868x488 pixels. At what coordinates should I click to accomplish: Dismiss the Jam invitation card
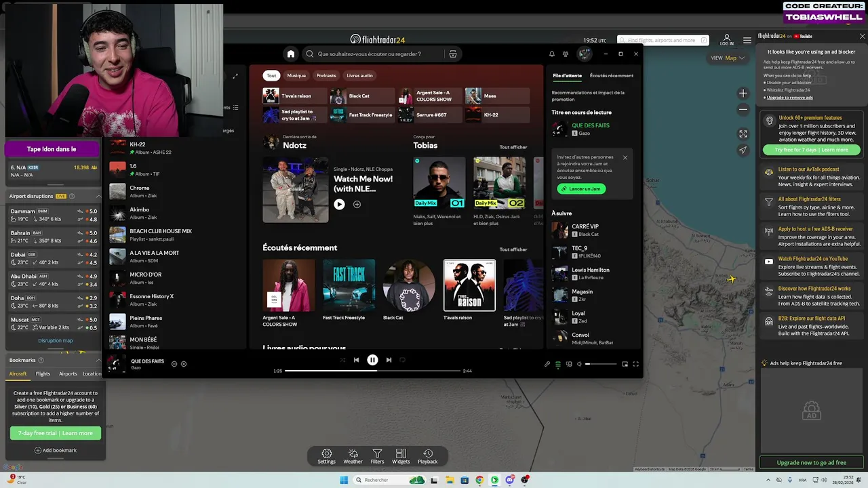click(x=625, y=157)
